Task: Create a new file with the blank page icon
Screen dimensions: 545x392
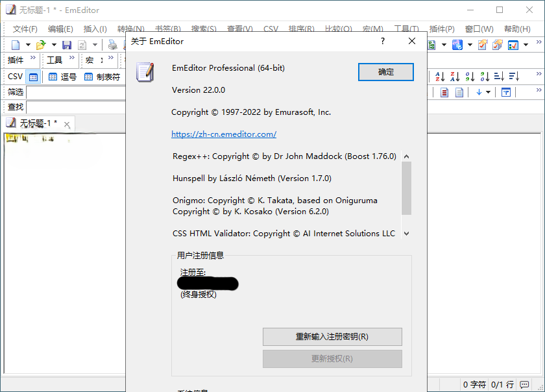Action: (16, 45)
